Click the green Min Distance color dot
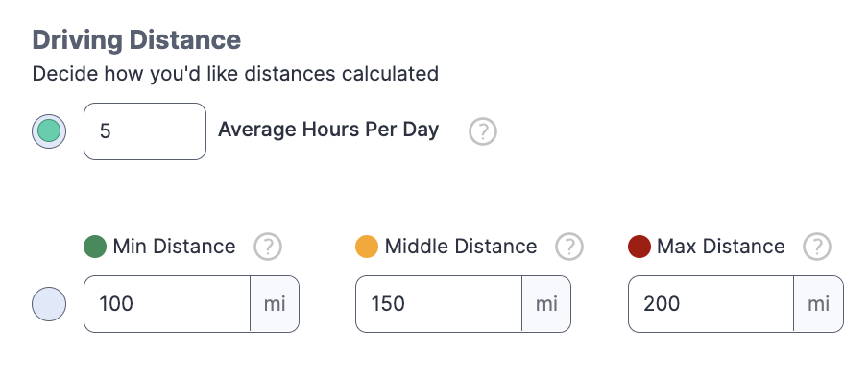The image size is (868, 378). point(95,247)
